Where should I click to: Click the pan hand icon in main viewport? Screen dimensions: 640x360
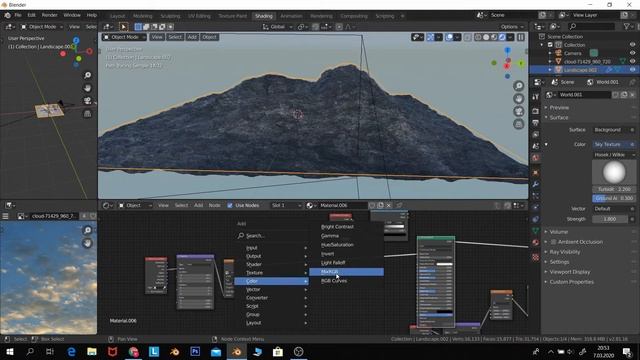pyautogui.click(x=519, y=98)
